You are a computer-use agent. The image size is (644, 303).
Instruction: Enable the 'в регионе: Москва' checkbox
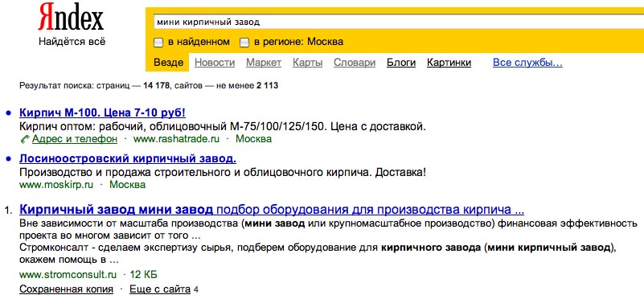click(x=244, y=43)
